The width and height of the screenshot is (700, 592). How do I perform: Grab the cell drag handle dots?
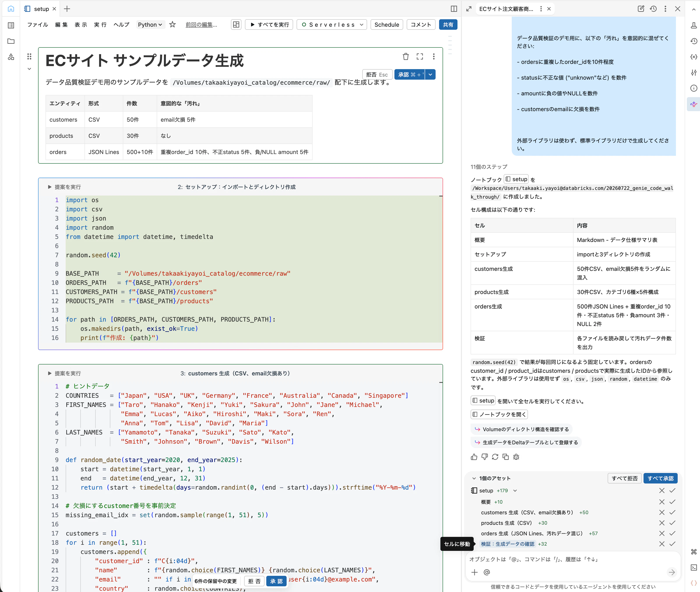[29, 56]
